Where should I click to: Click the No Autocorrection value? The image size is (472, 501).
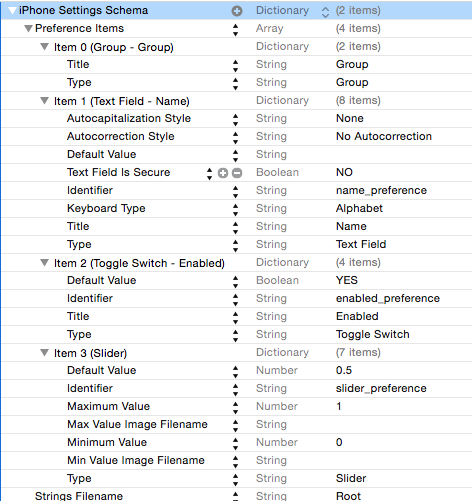click(384, 136)
